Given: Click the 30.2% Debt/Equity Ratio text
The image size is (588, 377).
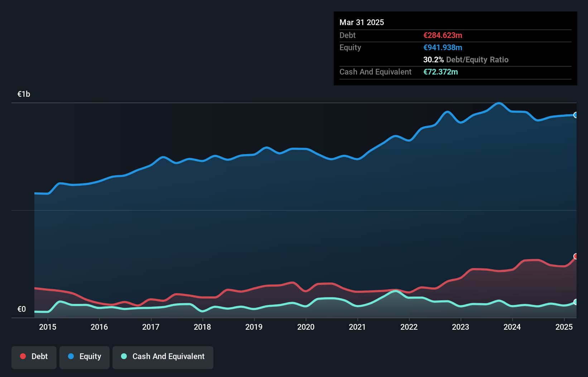Looking at the screenshot, I should tap(466, 59).
